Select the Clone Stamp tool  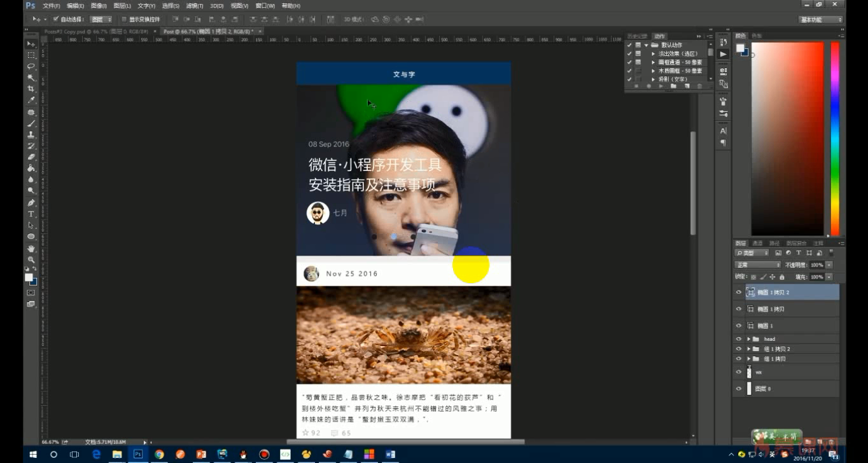click(x=31, y=135)
